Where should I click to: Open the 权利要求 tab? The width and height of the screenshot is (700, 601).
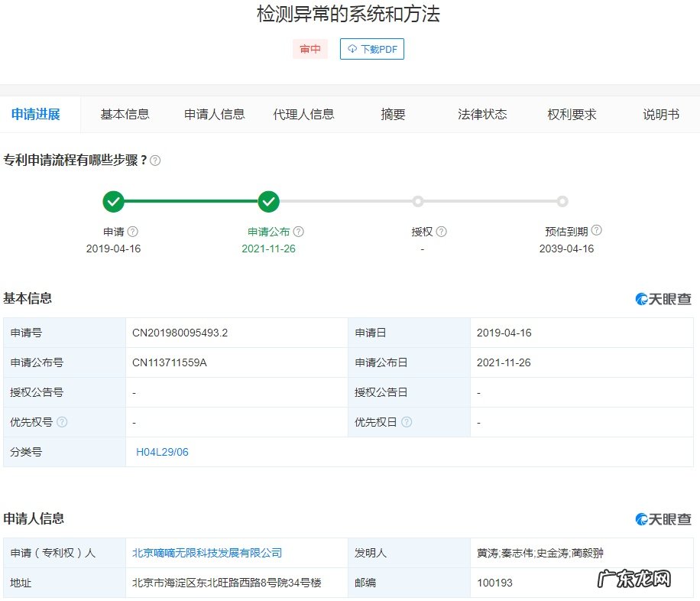point(570,113)
